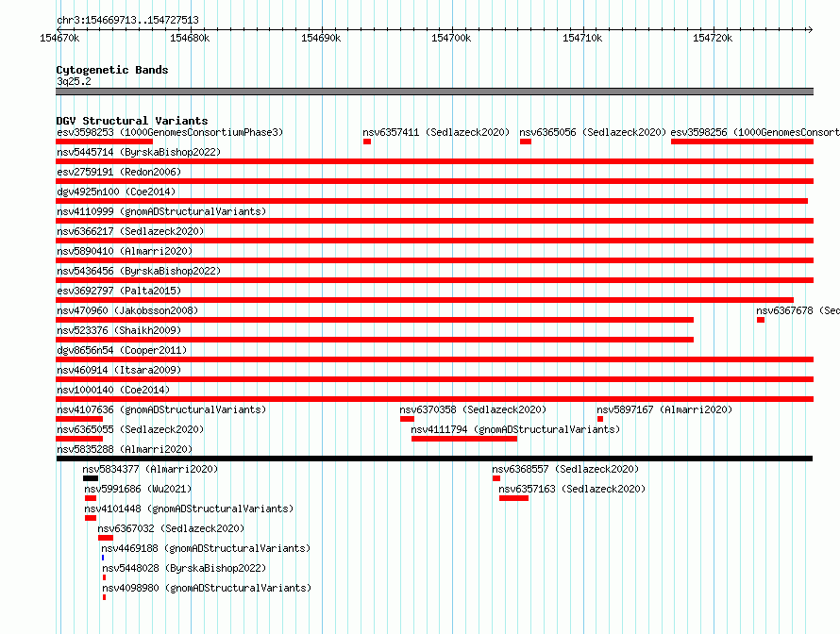Image resolution: width=840 pixels, height=634 pixels.
Task: Open nsv5448028 (ByrskaBishop2022) label
Action: (x=184, y=568)
